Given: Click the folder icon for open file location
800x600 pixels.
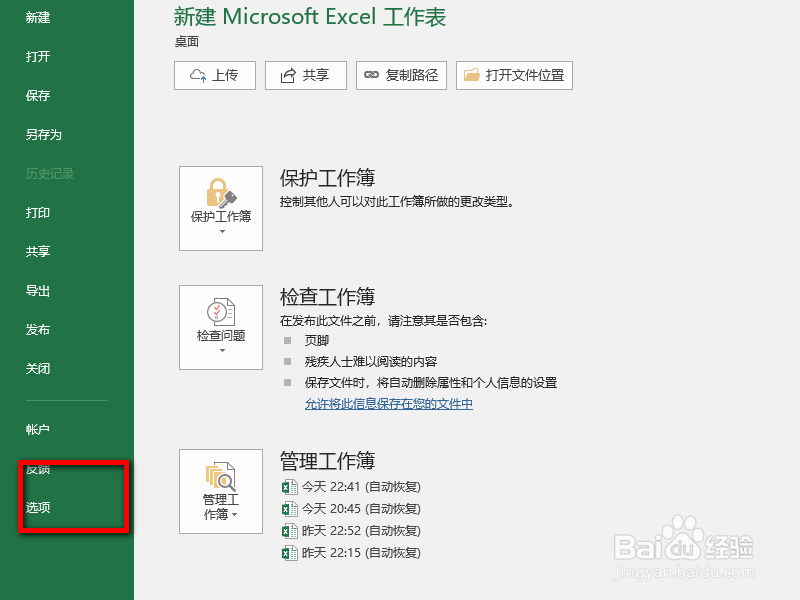Looking at the screenshot, I should 471,75.
